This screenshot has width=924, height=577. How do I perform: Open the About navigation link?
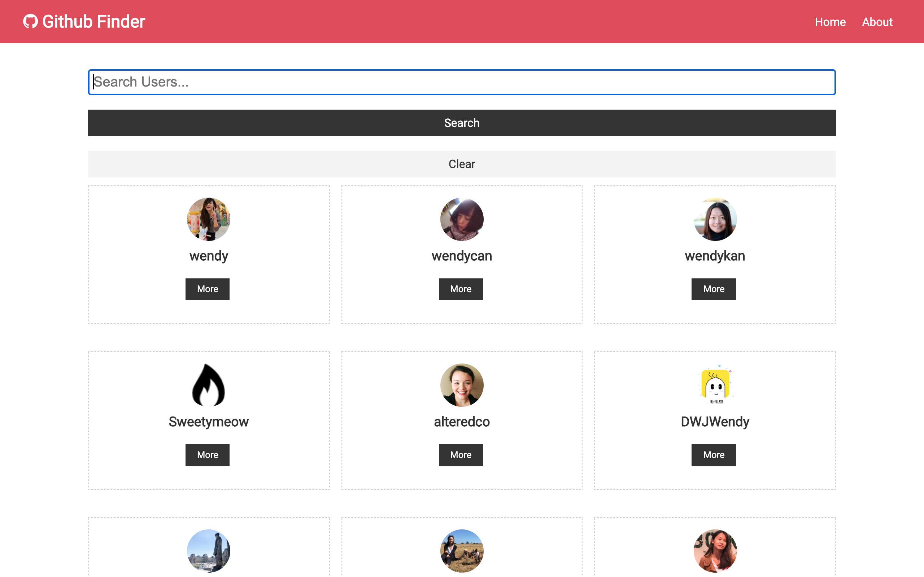point(877,22)
